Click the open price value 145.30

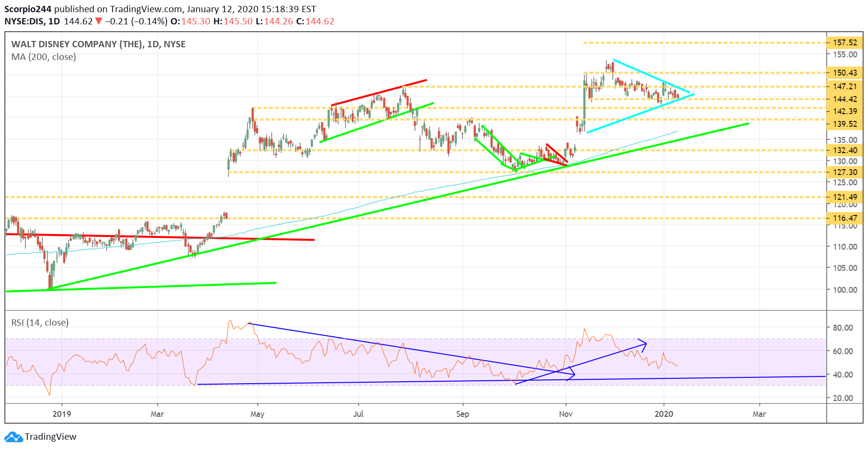[x=196, y=21]
